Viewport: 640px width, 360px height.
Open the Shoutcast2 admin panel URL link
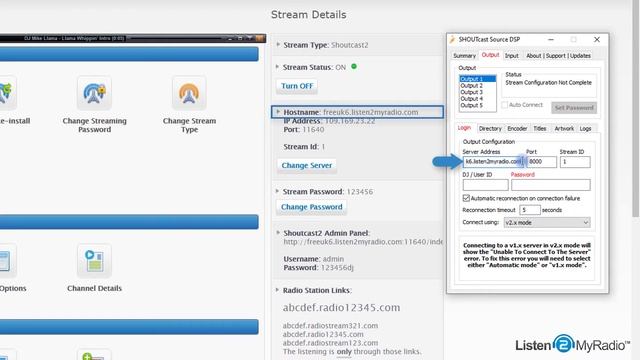coord(363,242)
